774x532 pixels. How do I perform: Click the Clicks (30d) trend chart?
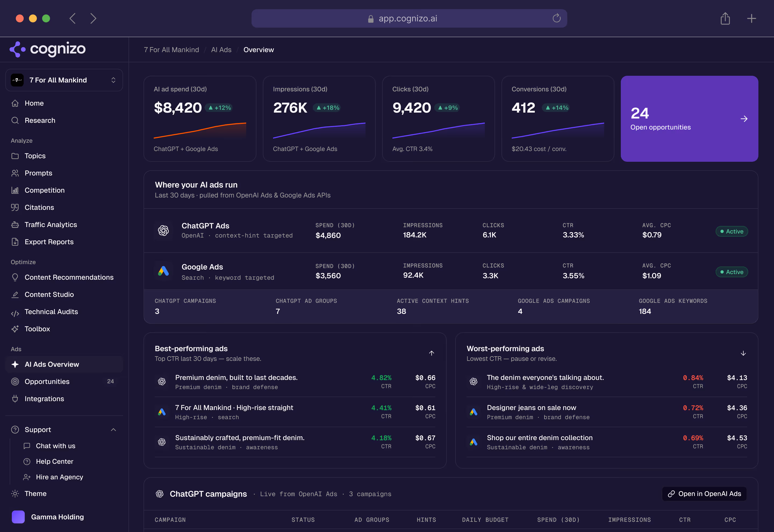click(438, 130)
